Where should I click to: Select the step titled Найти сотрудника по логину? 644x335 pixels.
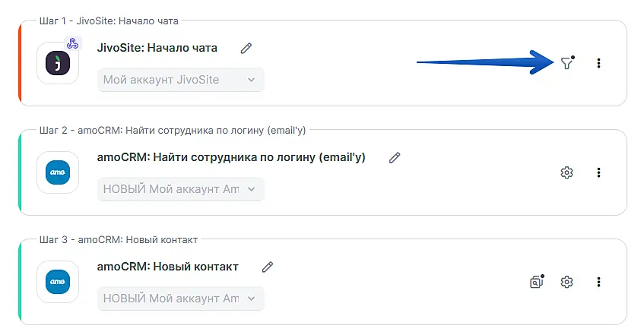point(232,157)
